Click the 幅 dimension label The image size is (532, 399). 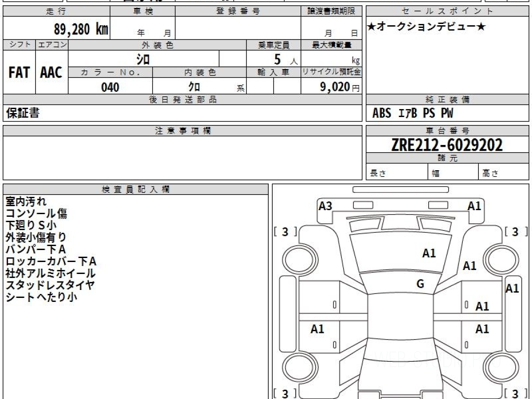point(436,174)
